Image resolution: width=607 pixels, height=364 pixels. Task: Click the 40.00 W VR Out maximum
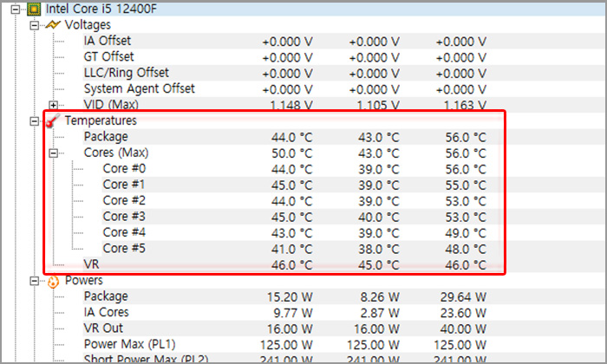463,329
